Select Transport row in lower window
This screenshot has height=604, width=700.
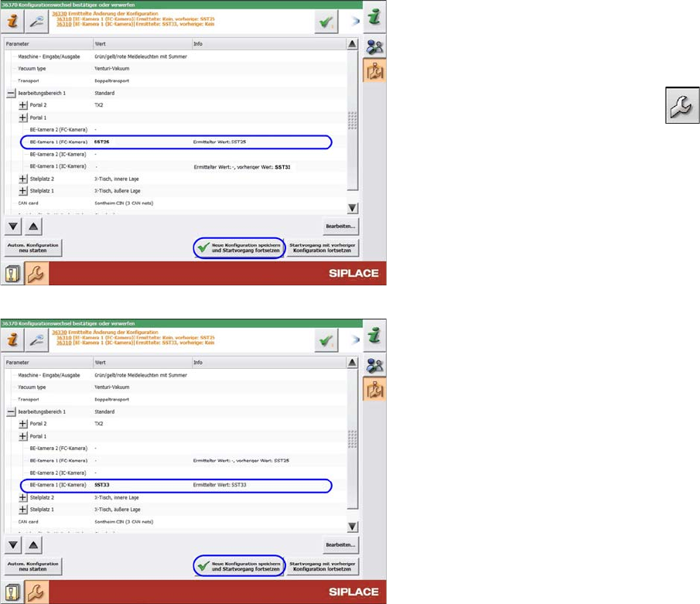[x=176, y=400]
